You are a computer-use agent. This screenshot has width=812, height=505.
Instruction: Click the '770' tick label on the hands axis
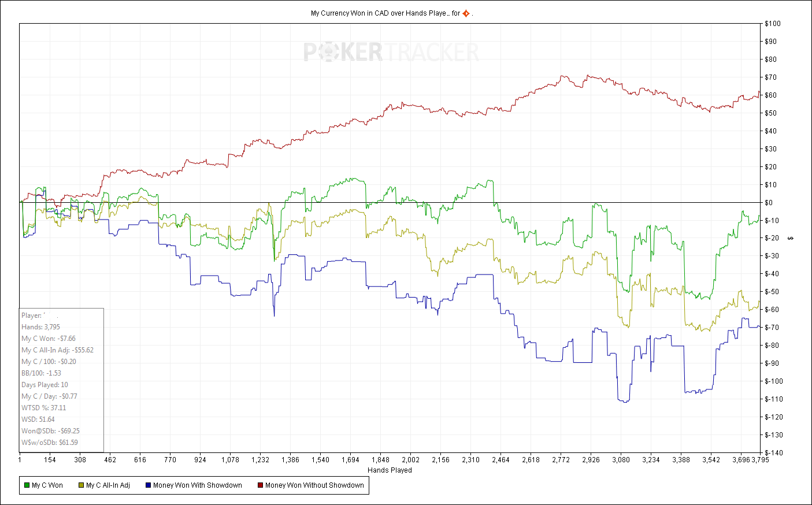point(170,460)
